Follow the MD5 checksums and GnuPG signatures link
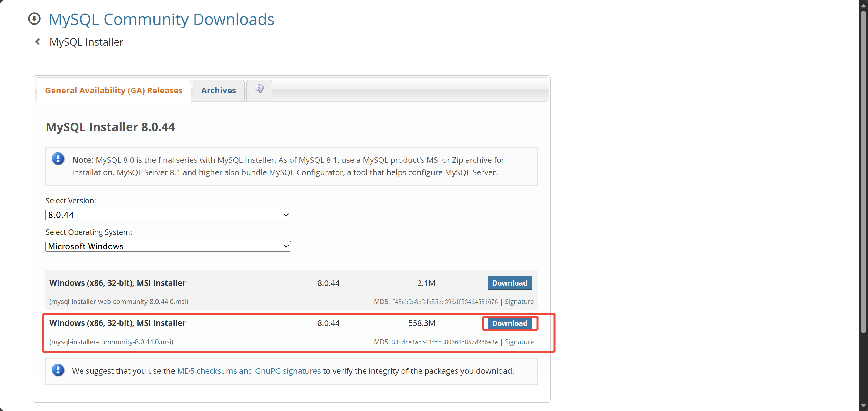 (249, 371)
